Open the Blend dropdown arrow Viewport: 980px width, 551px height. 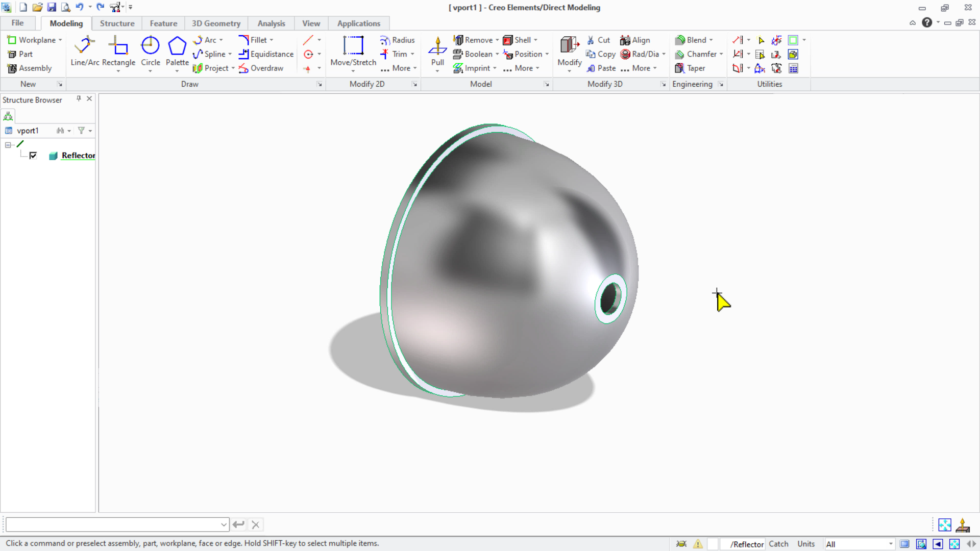(x=711, y=40)
